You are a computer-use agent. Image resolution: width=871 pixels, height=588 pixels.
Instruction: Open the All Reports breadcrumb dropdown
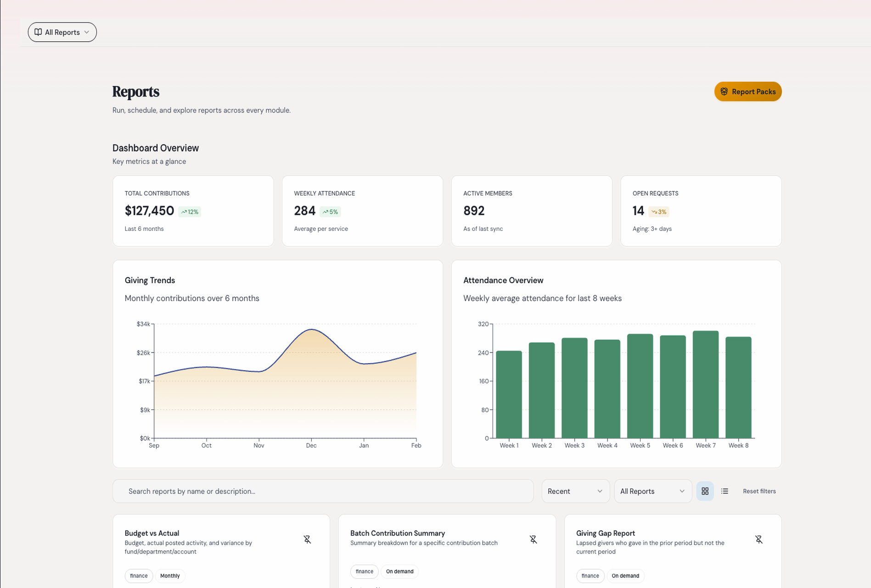click(62, 32)
